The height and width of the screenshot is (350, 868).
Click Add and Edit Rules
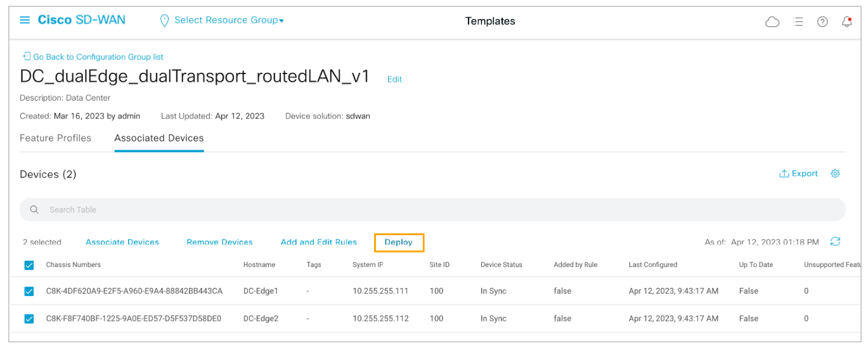pyautogui.click(x=318, y=242)
